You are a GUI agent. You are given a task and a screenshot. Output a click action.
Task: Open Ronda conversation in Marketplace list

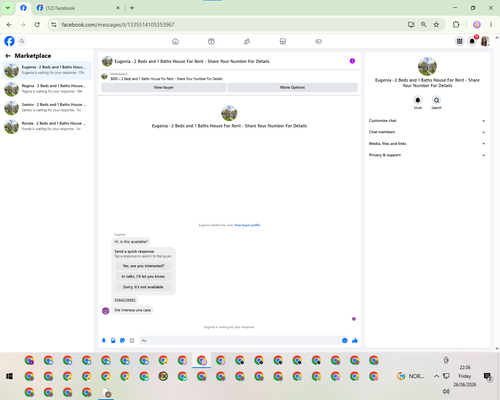point(47,126)
